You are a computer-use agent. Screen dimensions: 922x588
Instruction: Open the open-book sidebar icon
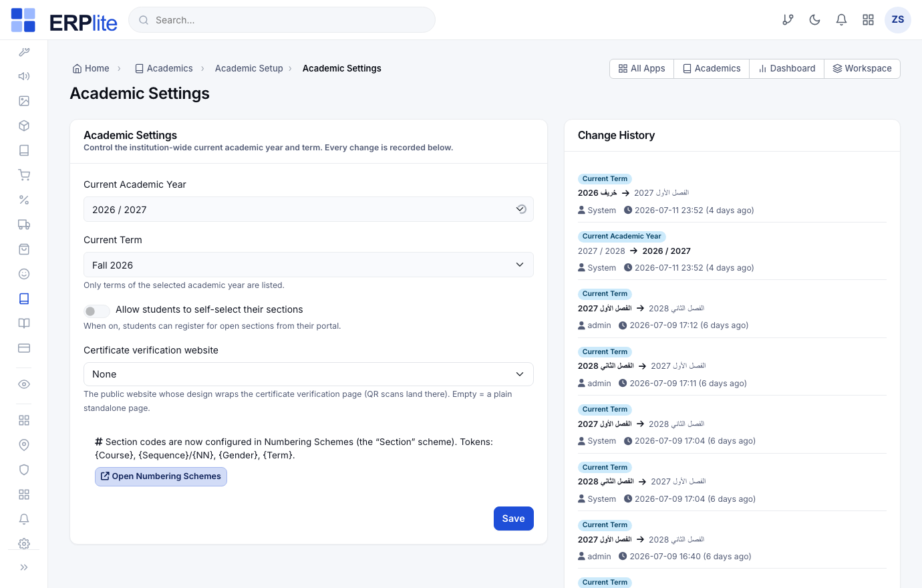coord(24,323)
